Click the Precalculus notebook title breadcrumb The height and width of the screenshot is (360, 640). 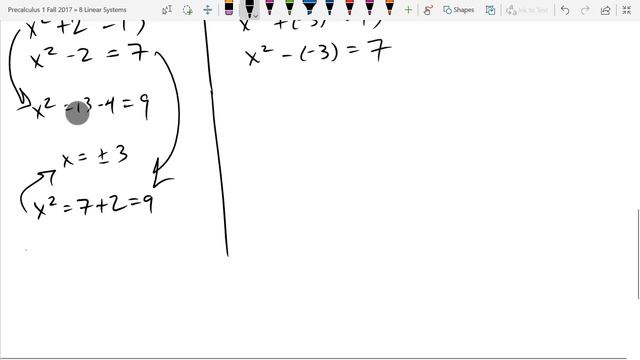click(x=67, y=9)
